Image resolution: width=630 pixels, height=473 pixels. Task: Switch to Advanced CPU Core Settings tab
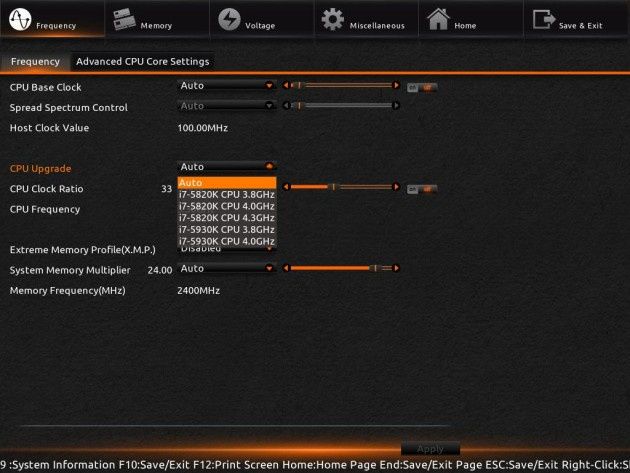point(143,61)
